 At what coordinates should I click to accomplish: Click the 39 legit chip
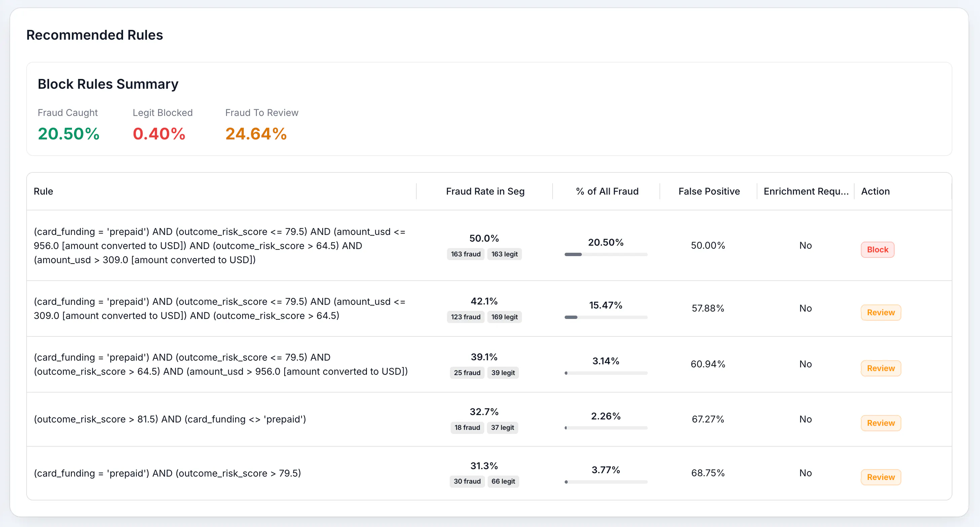coord(503,373)
